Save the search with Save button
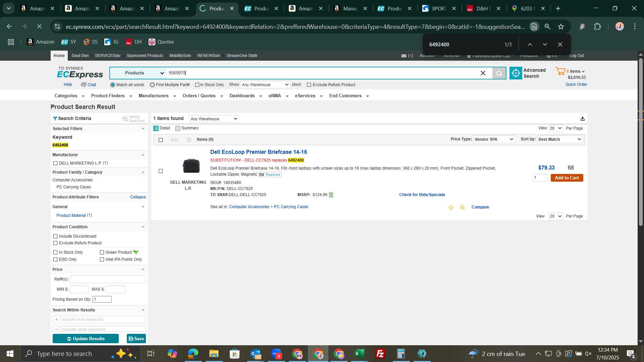This screenshot has height=362, width=644. point(136,339)
